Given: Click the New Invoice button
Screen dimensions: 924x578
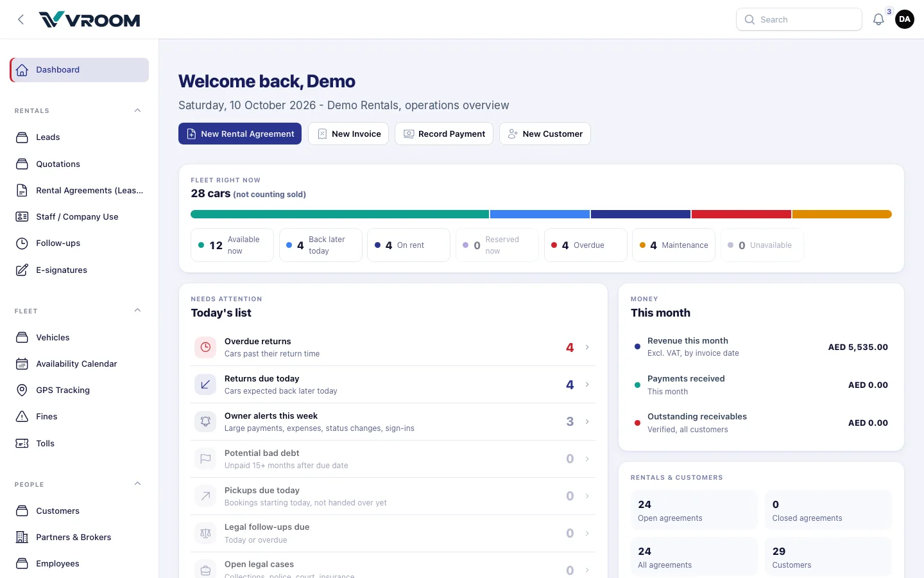Looking at the screenshot, I should [x=348, y=134].
